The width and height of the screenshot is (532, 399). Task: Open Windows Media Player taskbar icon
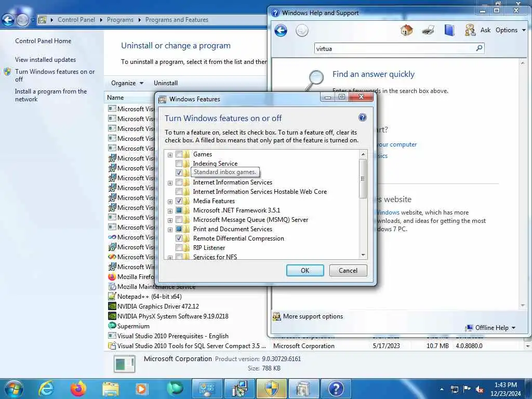(x=141, y=389)
